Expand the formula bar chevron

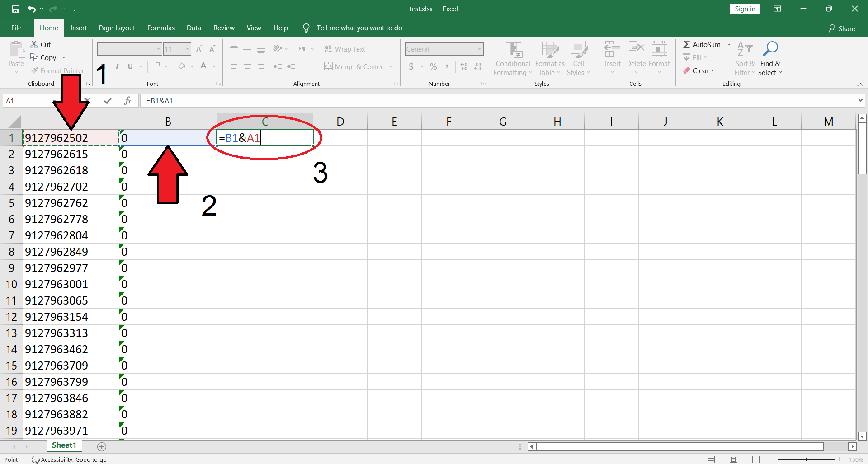(x=860, y=101)
